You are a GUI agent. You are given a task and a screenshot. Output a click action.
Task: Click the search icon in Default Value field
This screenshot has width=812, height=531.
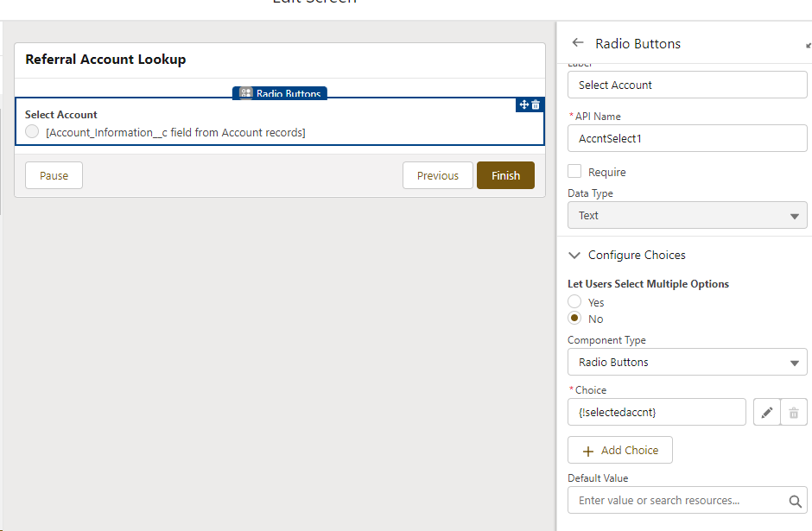pyautogui.click(x=795, y=501)
